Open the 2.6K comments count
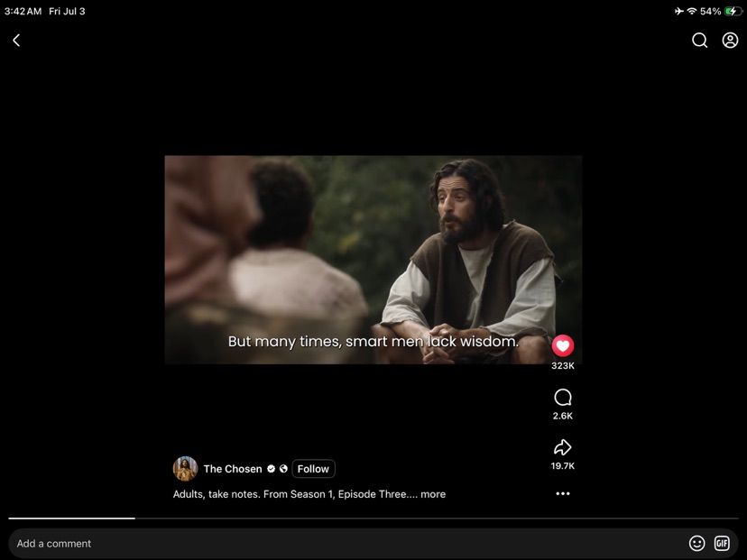This screenshot has width=747, height=560. (563, 416)
